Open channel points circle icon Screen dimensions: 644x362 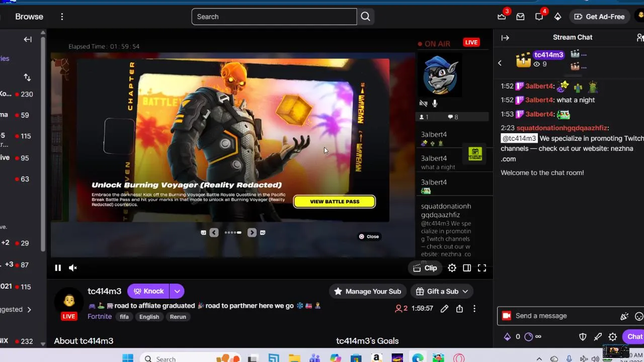click(528, 337)
